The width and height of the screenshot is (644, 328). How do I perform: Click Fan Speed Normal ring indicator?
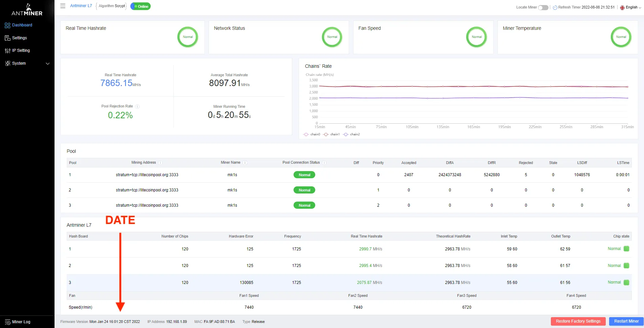(476, 37)
